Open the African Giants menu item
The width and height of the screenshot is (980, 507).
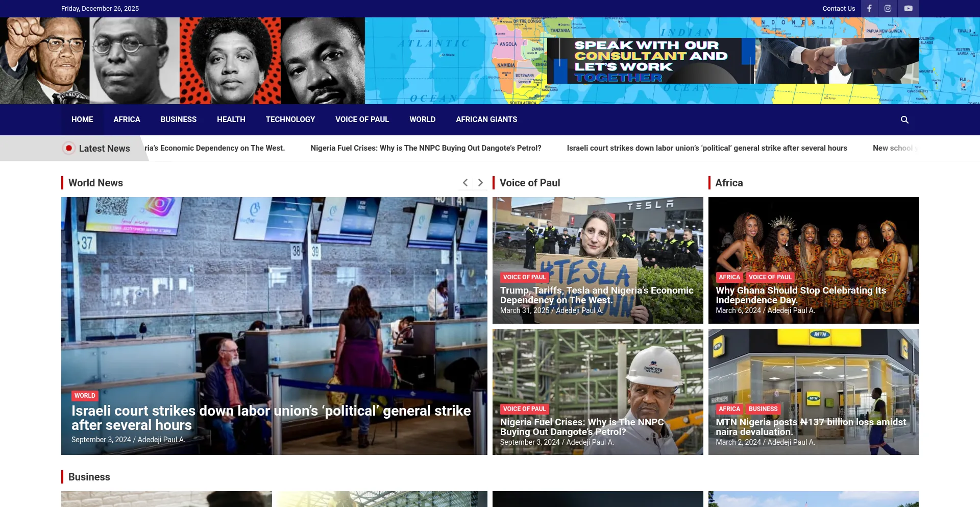[x=486, y=119]
